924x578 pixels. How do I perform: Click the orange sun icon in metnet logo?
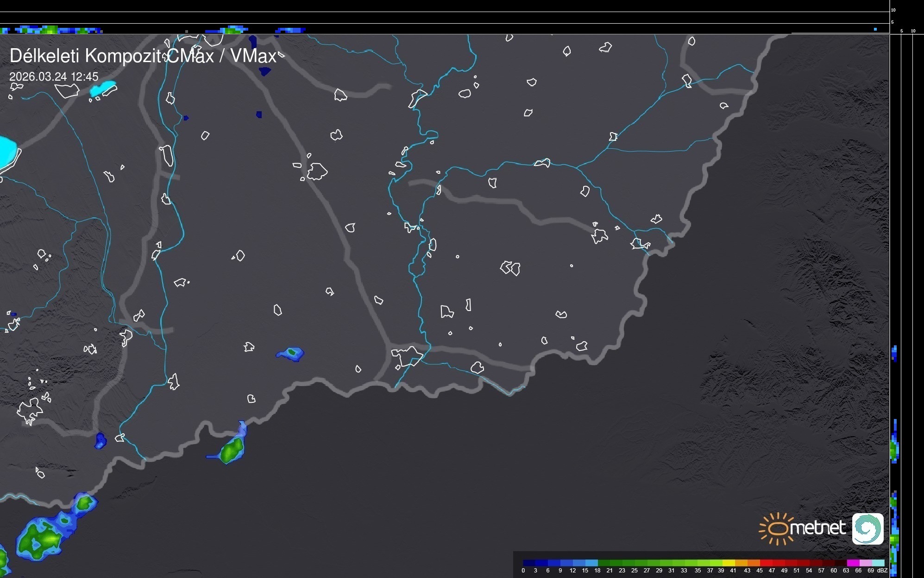[x=777, y=528]
